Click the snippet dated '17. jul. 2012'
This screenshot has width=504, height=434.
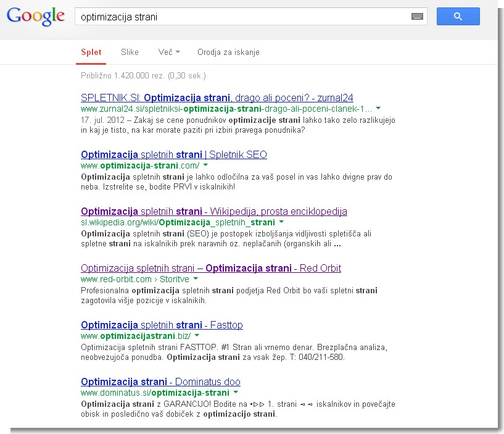(x=238, y=125)
